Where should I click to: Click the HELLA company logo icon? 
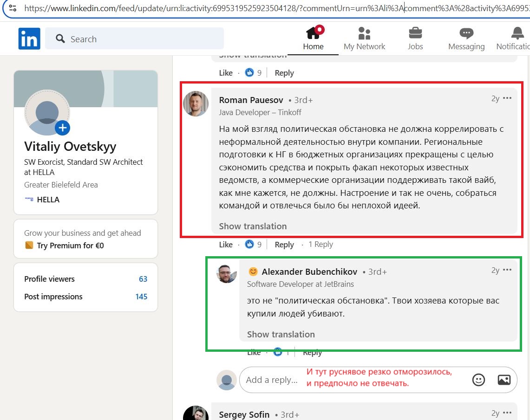29,199
